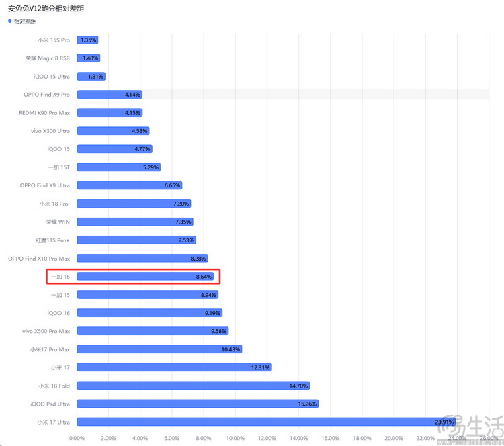
Task: Click the 16.00% x-axis tick
Action: pyautogui.click(x=331, y=439)
